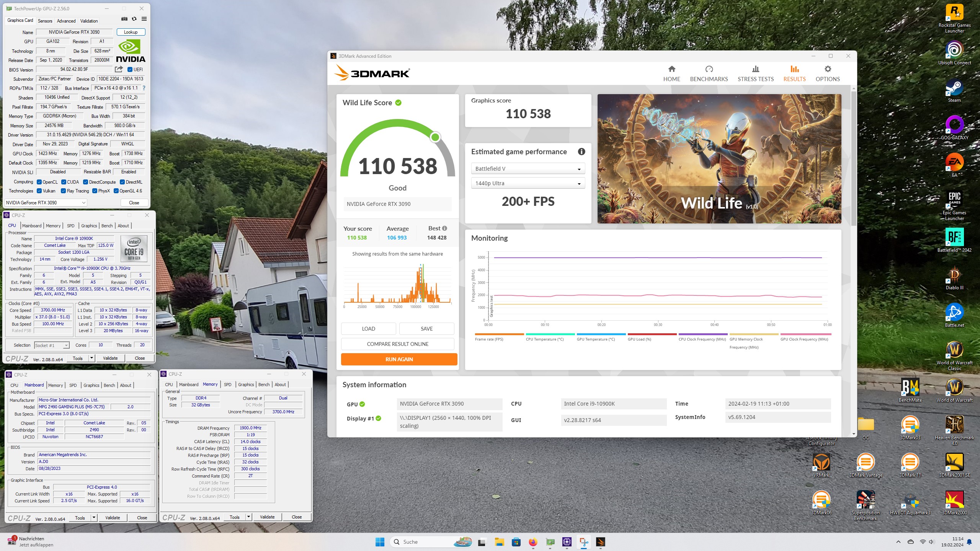Click LOAD result button in 3DMark
This screenshot has height=551, width=980.
tap(368, 329)
